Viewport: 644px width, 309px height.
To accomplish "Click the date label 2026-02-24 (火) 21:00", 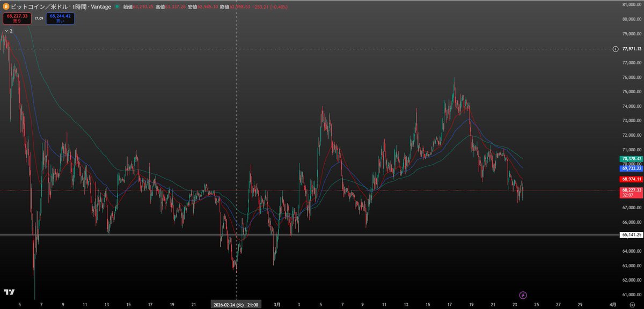I will point(236,304).
